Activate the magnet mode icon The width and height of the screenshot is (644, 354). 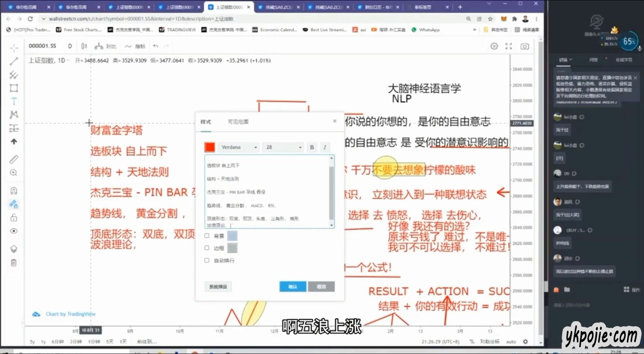tap(14, 191)
